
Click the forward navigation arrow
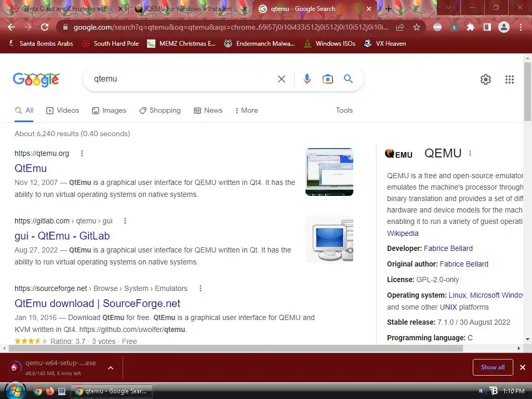(x=28, y=27)
